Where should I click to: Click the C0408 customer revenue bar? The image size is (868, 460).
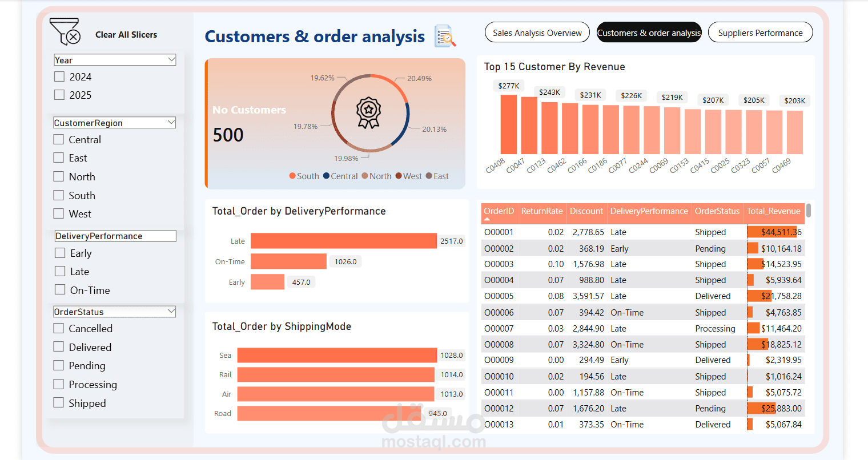[508, 124]
